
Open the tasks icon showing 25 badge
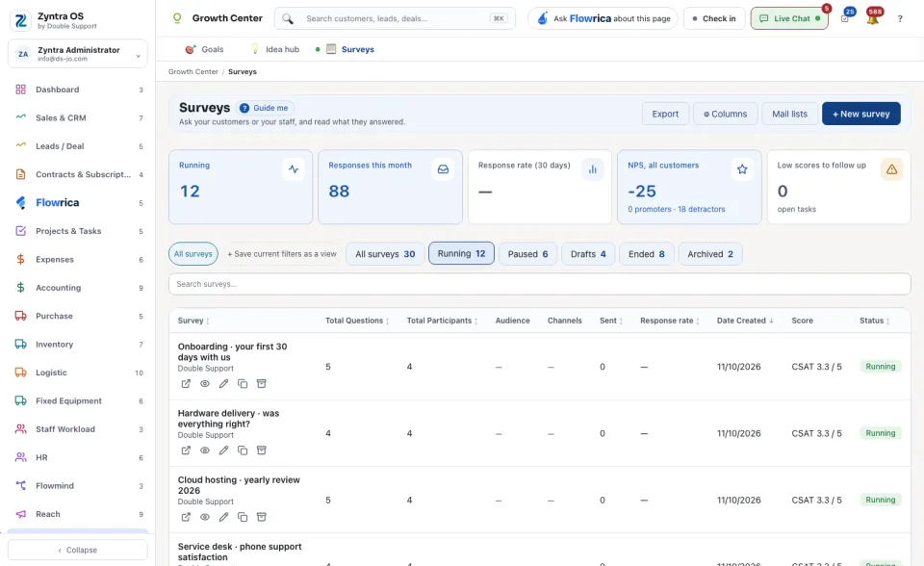(846, 18)
